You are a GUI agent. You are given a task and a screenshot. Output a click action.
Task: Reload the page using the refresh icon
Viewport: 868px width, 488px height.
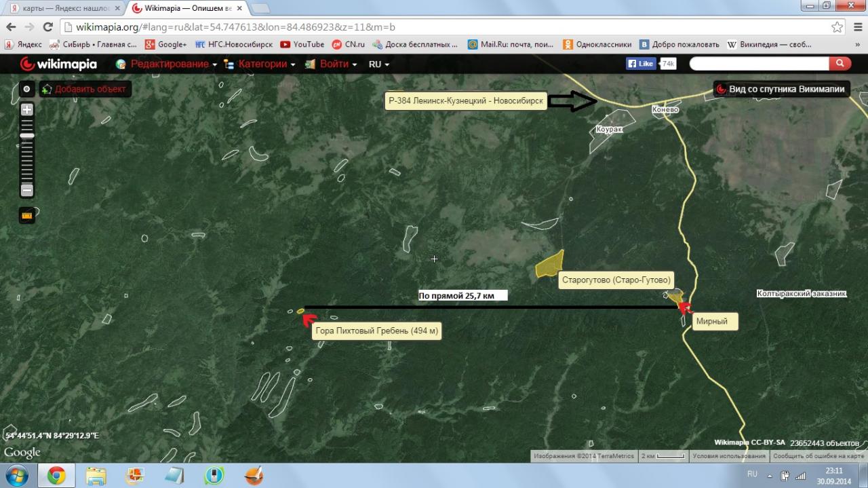click(47, 27)
